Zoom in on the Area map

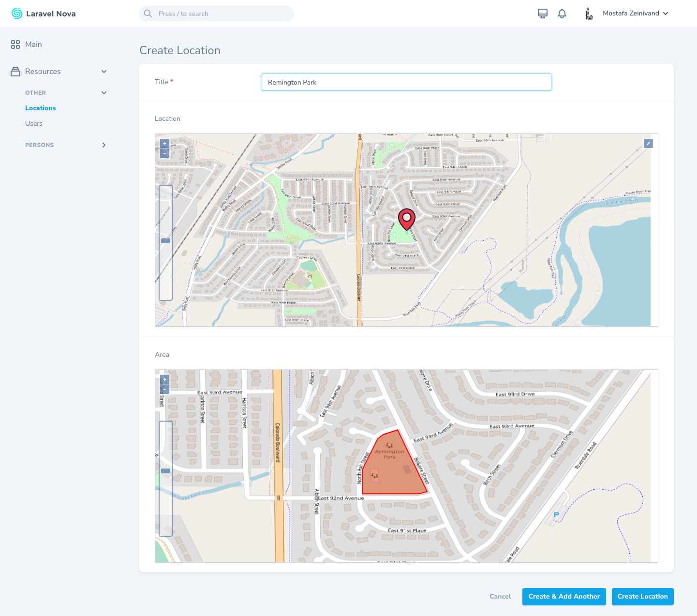pyautogui.click(x=164, y=380)
